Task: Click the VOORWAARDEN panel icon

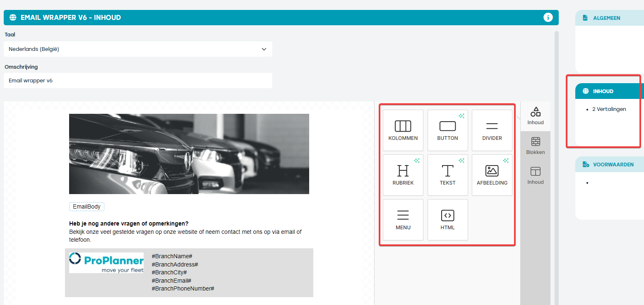Action: pos(586,164)
